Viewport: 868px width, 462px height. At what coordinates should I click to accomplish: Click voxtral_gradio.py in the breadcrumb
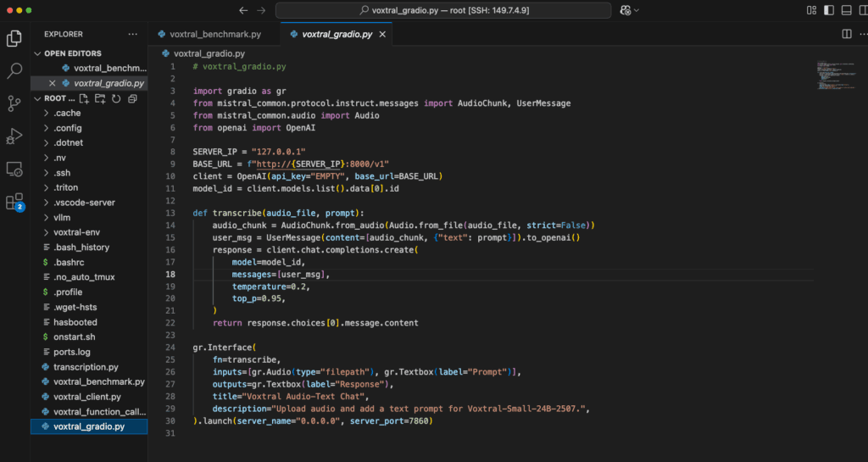pos(209,53)
